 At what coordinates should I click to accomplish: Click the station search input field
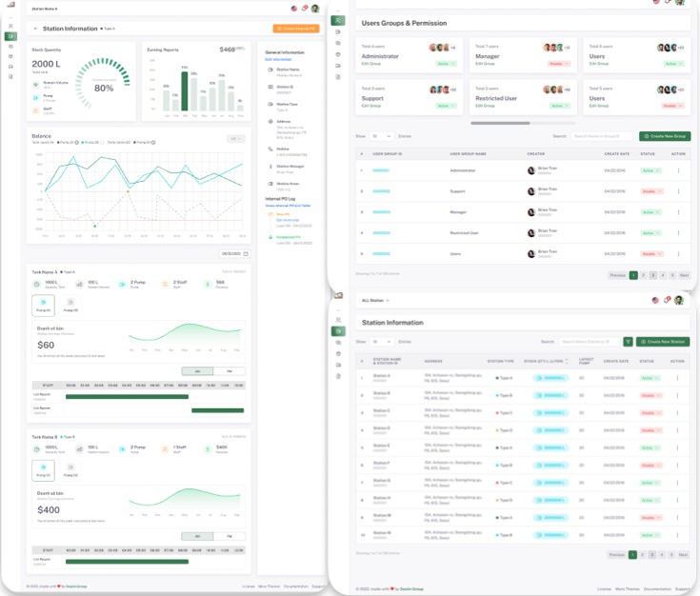coord(588,341)
